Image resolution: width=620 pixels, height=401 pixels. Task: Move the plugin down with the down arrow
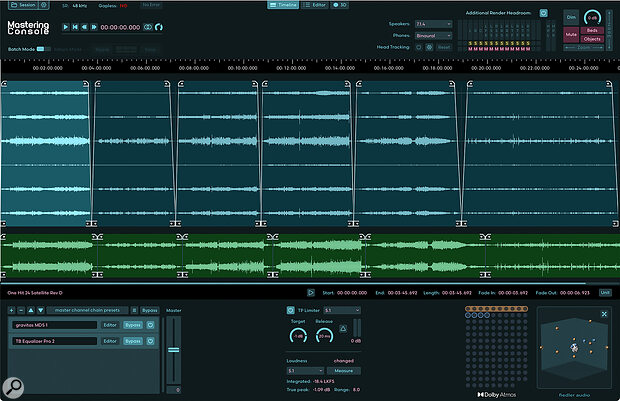tap(40, 310)
